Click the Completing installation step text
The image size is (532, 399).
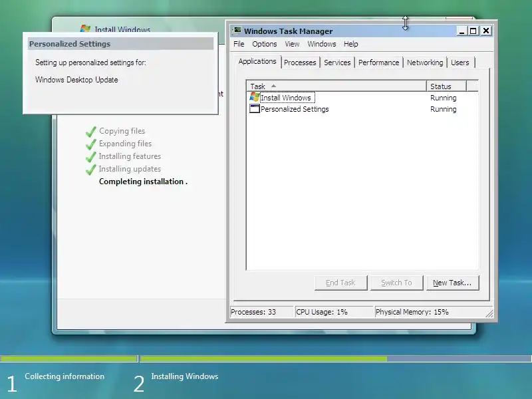coord(143,182)
